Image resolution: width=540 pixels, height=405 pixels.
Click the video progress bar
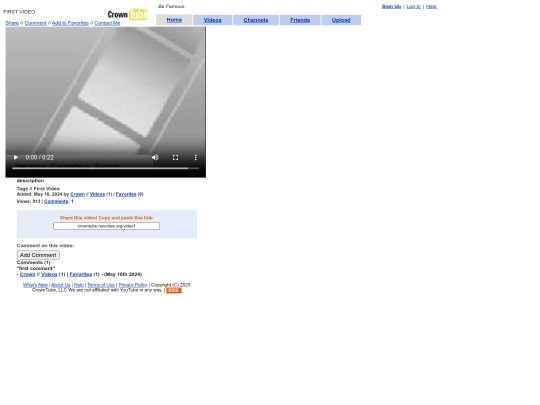105,168
